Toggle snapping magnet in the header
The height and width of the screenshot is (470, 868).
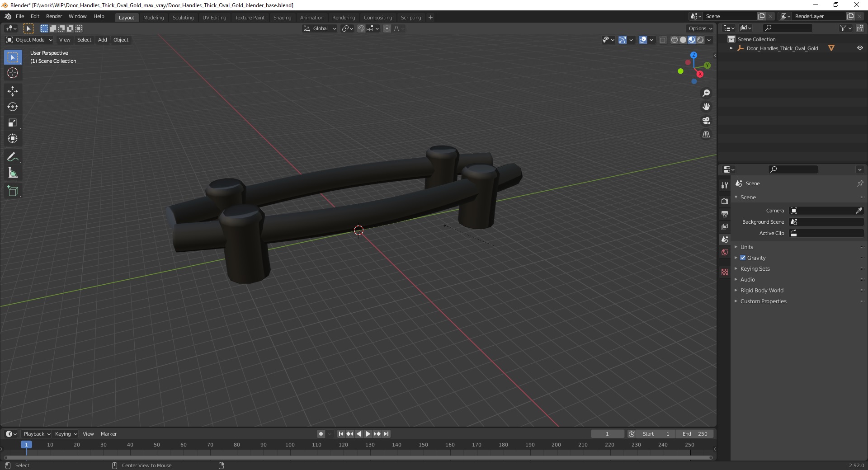click(x=361, y=28)
